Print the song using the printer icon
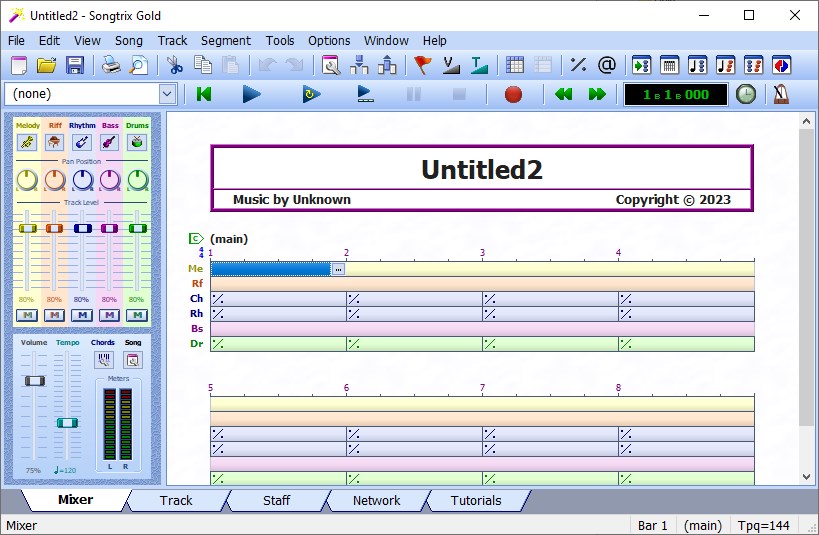 (111, 65)
